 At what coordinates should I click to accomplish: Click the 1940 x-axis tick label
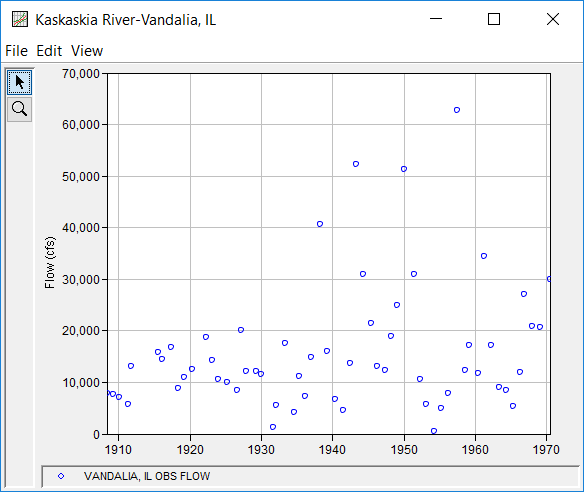click(332, 450)
